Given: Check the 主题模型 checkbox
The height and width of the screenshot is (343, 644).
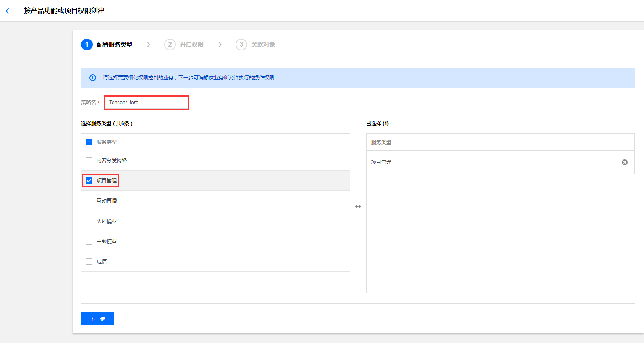Looking at the screenshot, I should tap(89, 241).
